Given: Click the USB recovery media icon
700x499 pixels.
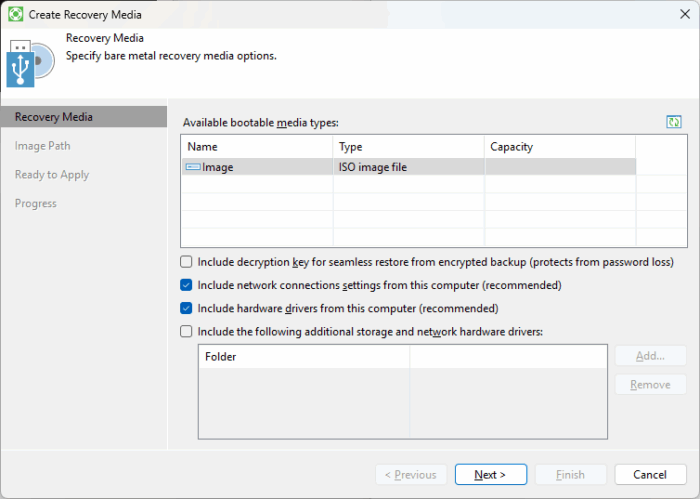Looking at the screenshot, I should 30,63.
